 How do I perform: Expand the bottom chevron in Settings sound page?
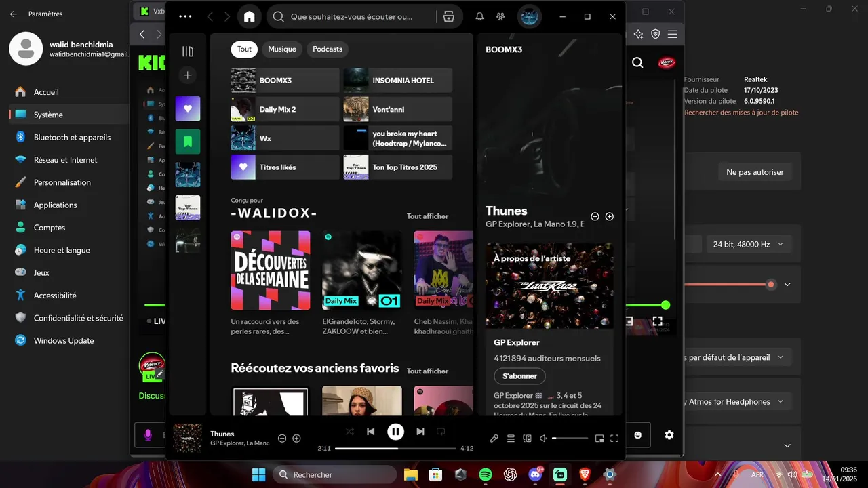(787, 445)
